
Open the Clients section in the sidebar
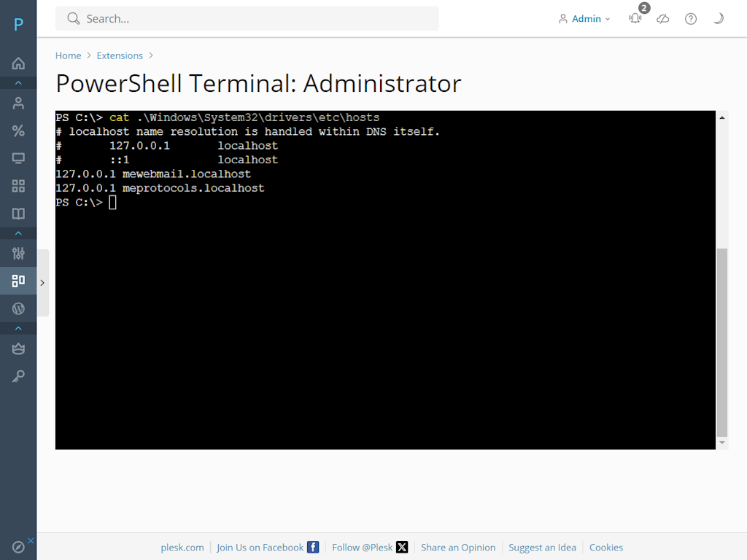(x=18, y=103)
